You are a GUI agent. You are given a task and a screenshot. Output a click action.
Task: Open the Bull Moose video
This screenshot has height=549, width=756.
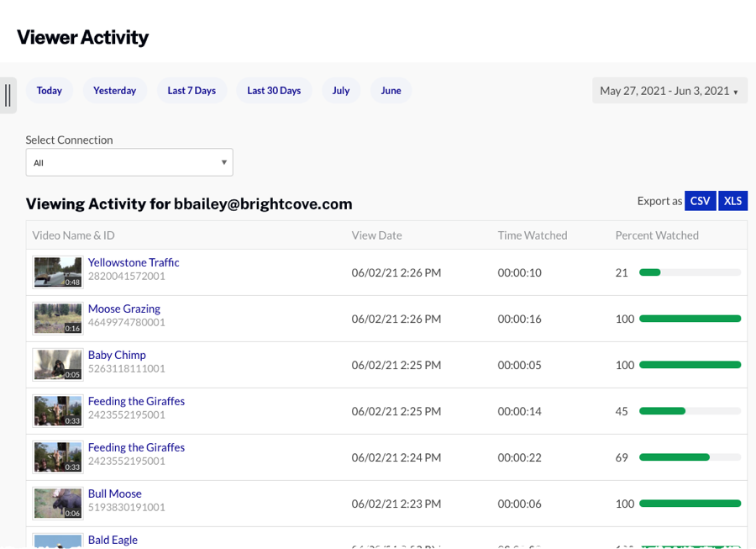(x=115, y=494)
